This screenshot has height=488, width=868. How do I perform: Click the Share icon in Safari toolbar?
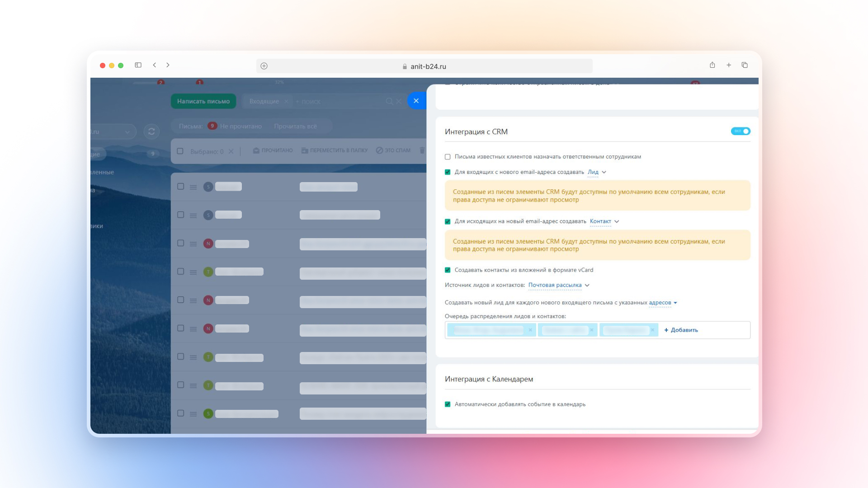(712, 65)
